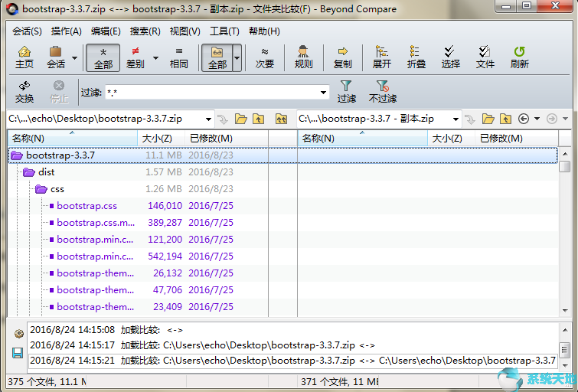This screenshot has height=392, width=578.
Task: Sort right pane by 大小(Z) column header
Action: tap(451, 139)
